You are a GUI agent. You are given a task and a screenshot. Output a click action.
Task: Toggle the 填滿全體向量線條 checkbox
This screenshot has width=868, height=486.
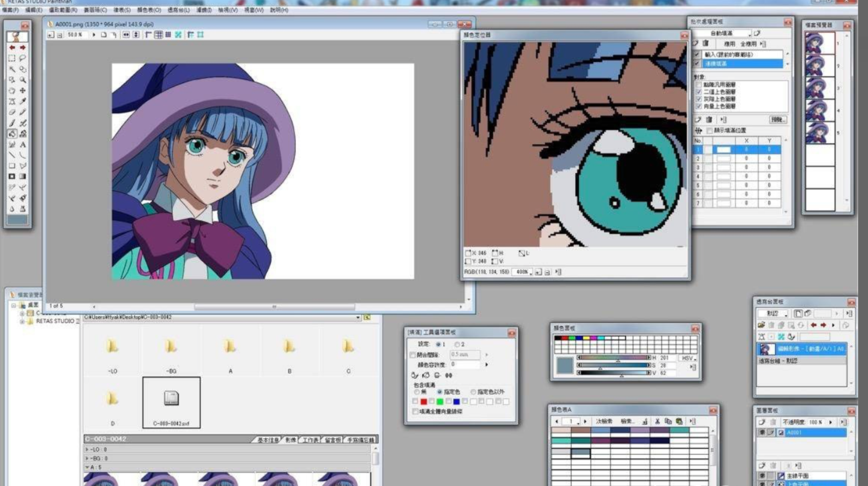pyautogui.click(x=415, y=411)
